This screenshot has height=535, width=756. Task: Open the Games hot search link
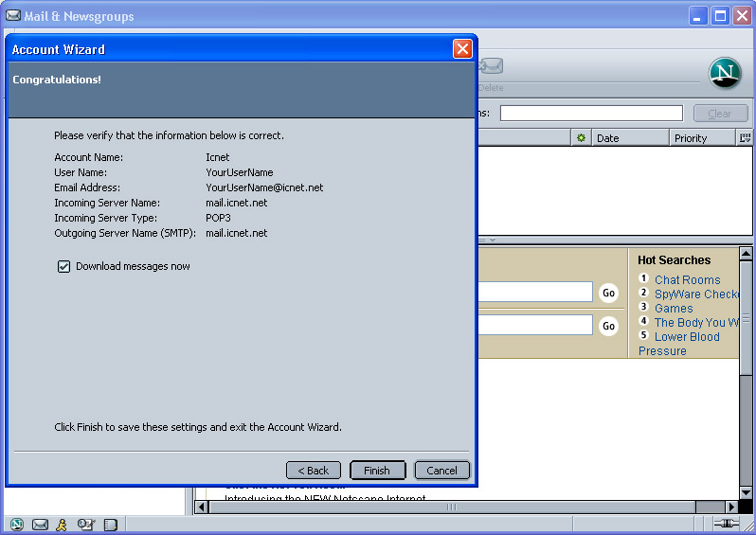(674, 309)
